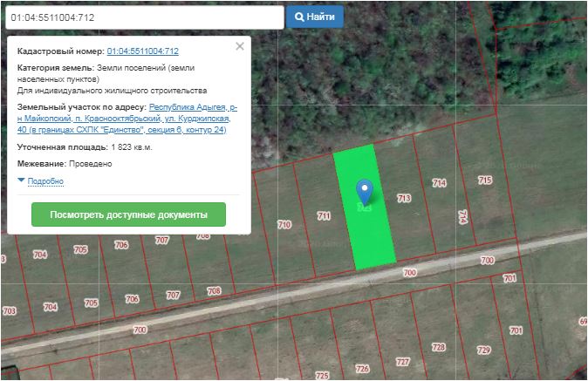Screen dimensions: 588x381
Task: Select parcel 703 on the map
Action: 10,310
